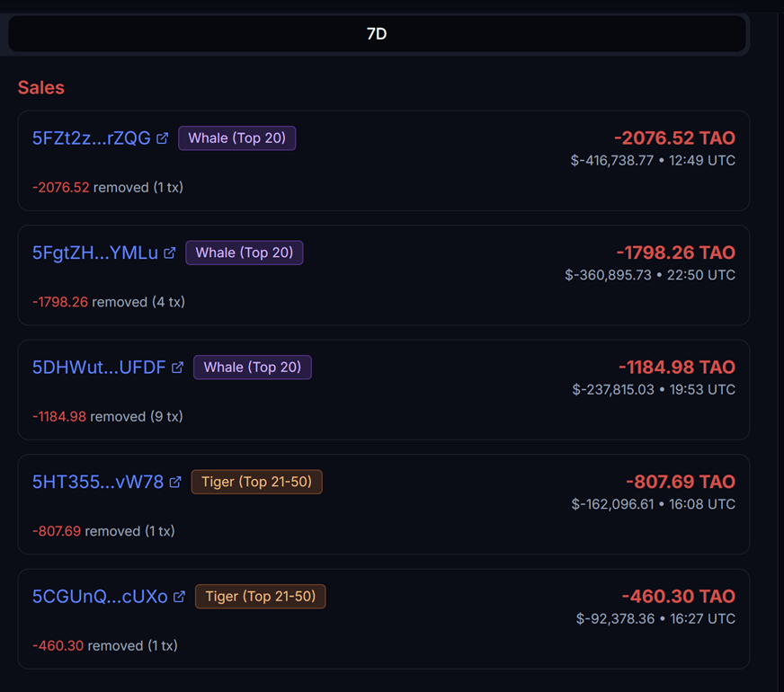
Task: Select the -807.69 TAO amount
Action: [x=681, y=482]
